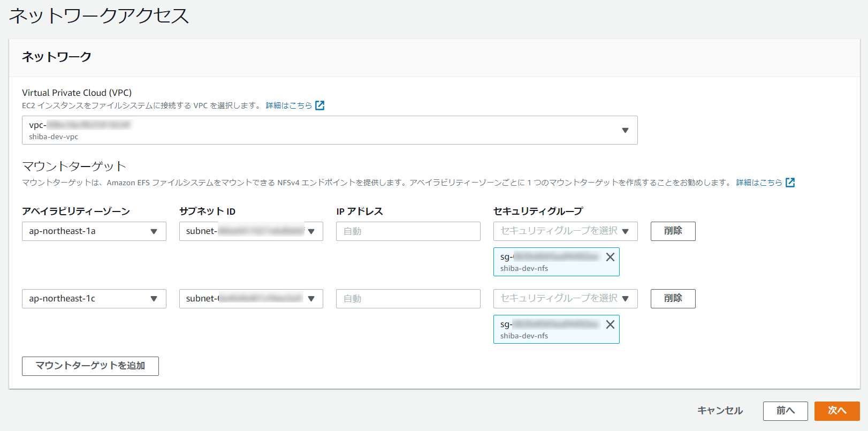The image size is (868, 431).
Task: Click the IP アドレス column header
Action: (x=360, y=211)
